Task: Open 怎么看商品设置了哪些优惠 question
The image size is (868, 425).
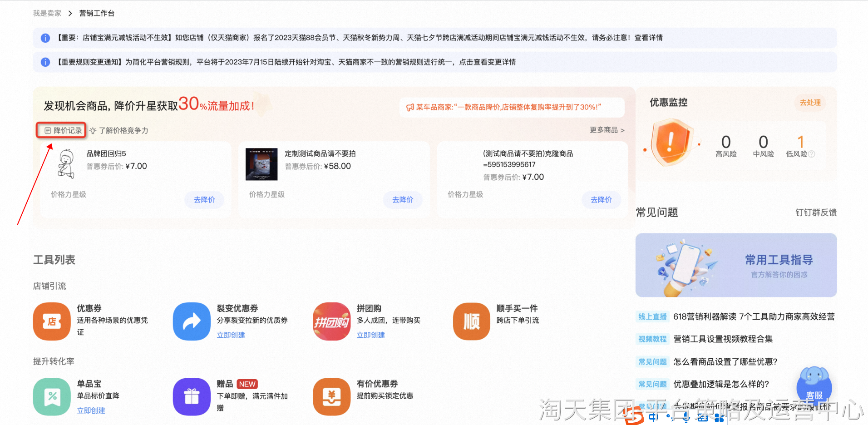Action: pos(725,362)
